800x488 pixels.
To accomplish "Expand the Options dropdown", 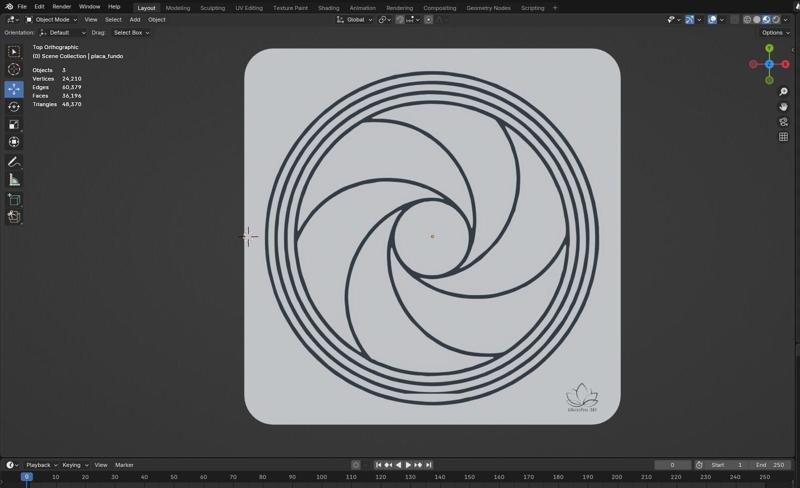I will coord(776,33).
